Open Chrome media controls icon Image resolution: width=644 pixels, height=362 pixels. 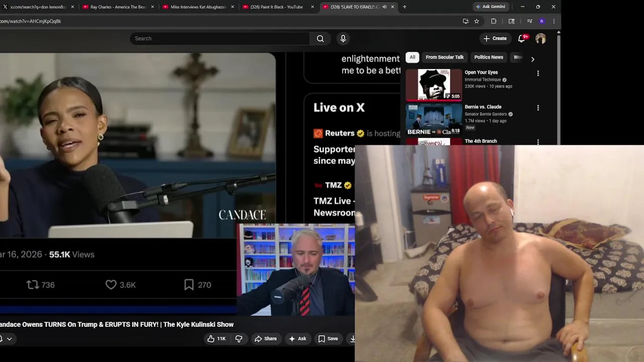click(x=529, y=21)
